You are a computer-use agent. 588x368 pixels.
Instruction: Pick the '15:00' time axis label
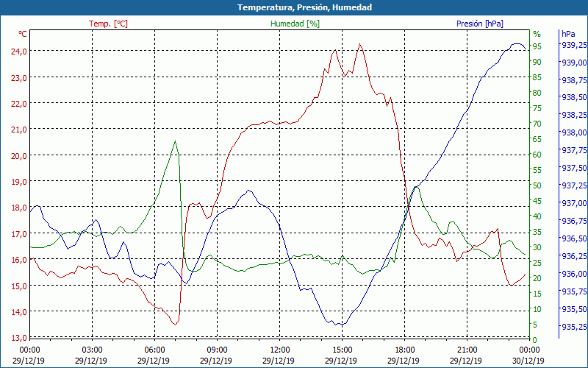click(342, 350)
